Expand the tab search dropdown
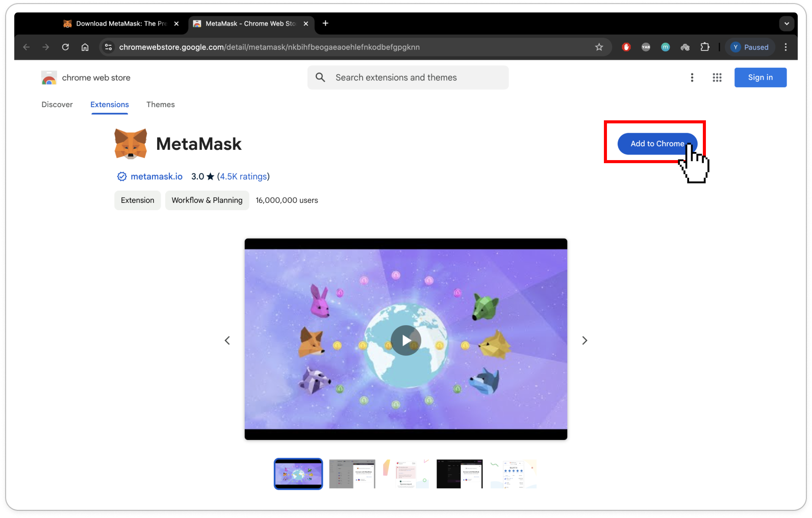Viewport: 812px width, 518px height. click(786, 23)
